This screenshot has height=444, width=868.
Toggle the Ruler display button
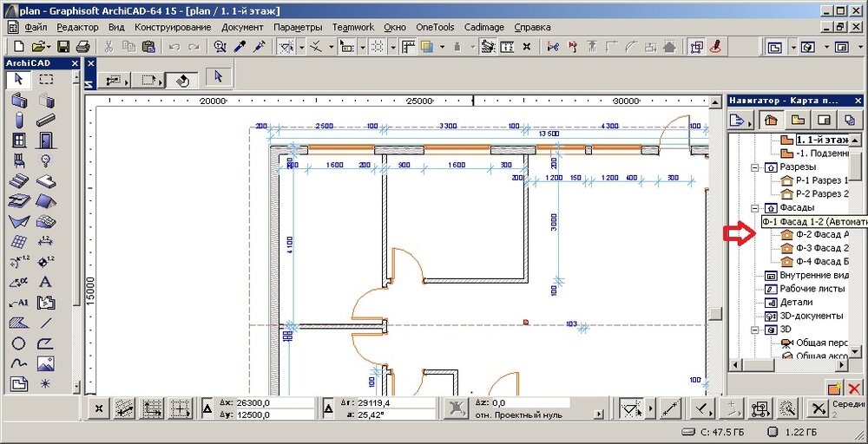pos(409,47)
